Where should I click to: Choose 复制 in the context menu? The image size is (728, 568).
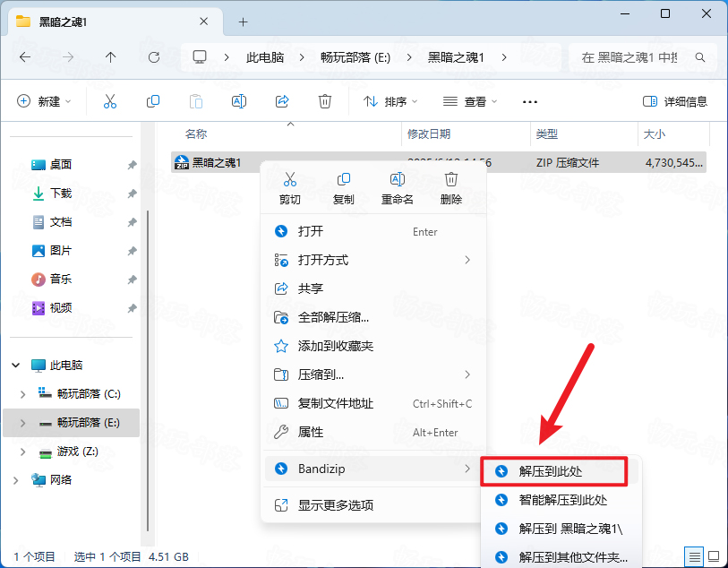pos(344,188)
